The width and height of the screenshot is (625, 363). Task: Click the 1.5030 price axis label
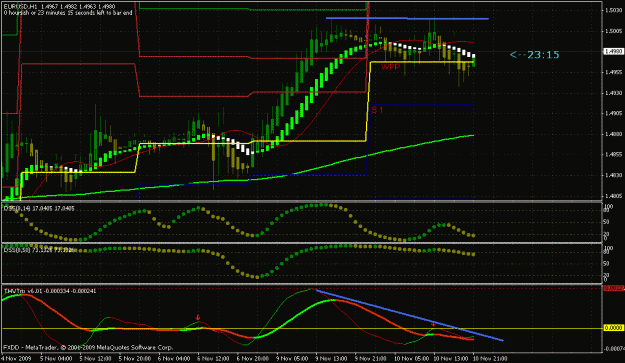[x=614, y=10]
